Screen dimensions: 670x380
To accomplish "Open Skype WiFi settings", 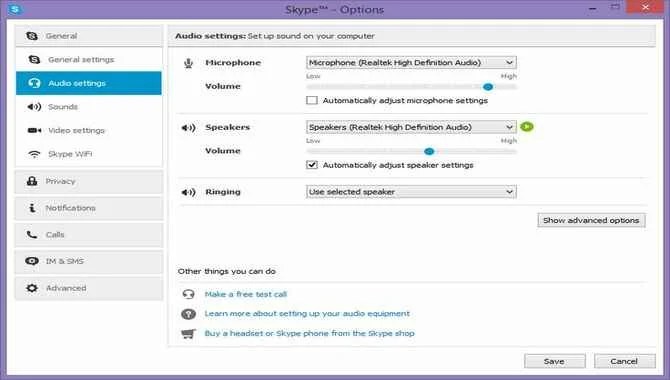I will [x=89, y=154].
